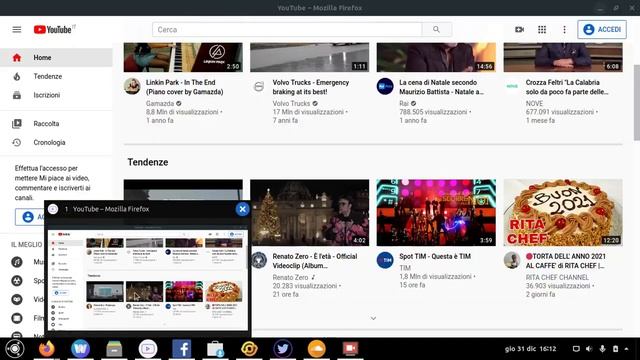640x360 pixels.
Task: Open the YouTube hamburger guide menu
Action: pyautogui.click(x=17, y=29)
